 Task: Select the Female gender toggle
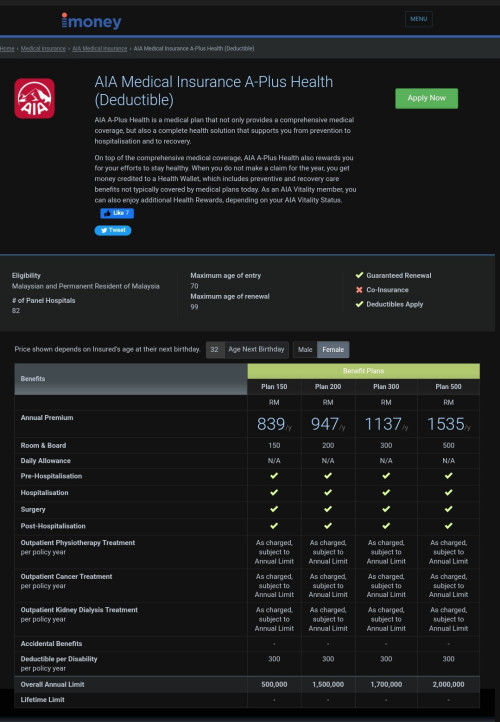pyautogui.click(x=333, y=349)
